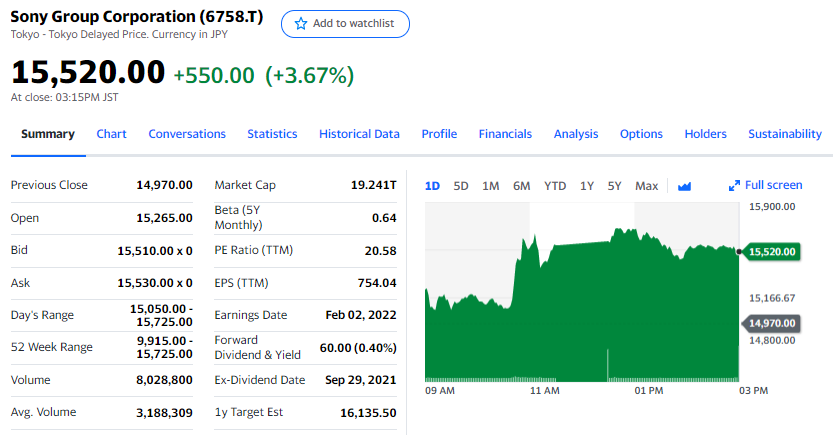Viewport: 833px width, 435px height.
Task: Go to the Conversations tab
Action: (187, 134)
